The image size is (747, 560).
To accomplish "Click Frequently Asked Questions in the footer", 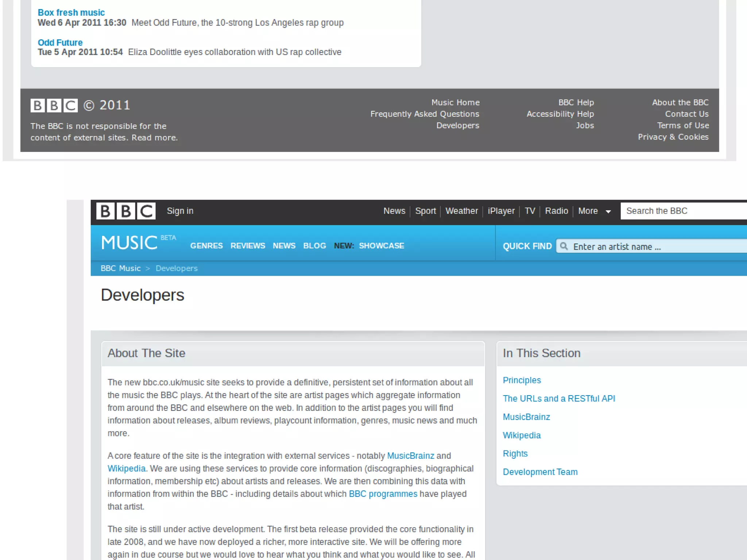I will (x=425, y=114).
